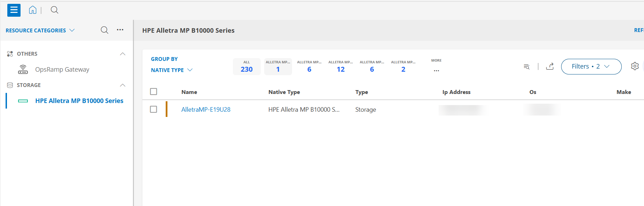644x206 pixels.
Task: Select all rows with header checkbox
Action: 154,92
